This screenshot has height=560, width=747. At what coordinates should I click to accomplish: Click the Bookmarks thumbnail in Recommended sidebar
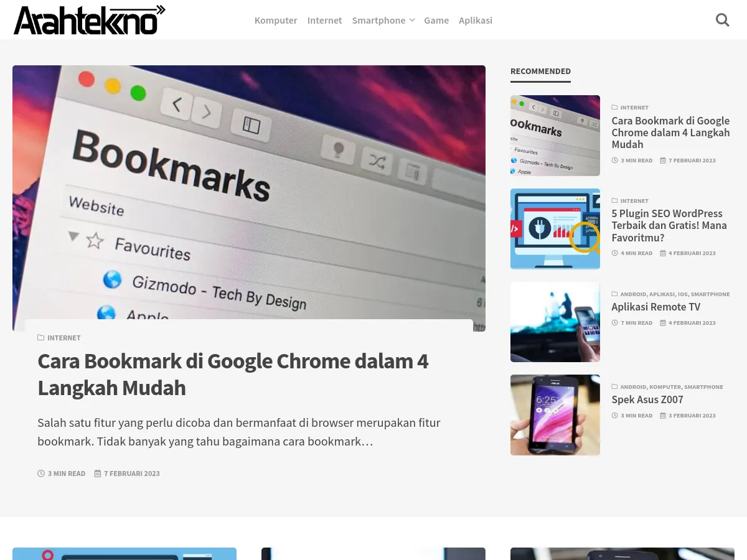[555, 136]
